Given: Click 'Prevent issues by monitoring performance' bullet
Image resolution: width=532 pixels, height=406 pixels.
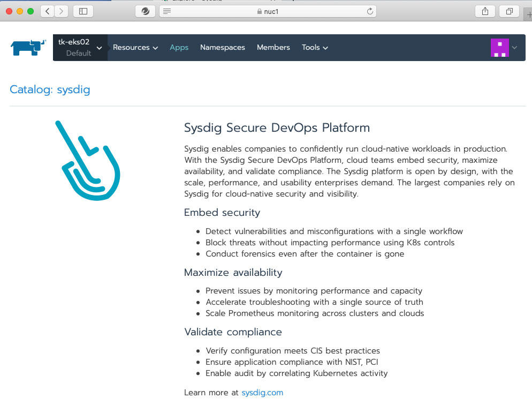Looking at the screenshot, I should (314, 291).
